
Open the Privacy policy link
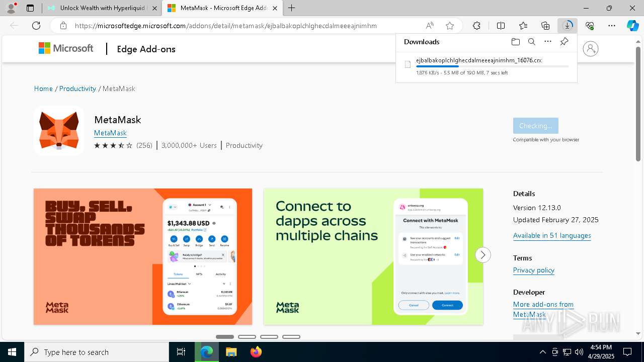[534, 270]
